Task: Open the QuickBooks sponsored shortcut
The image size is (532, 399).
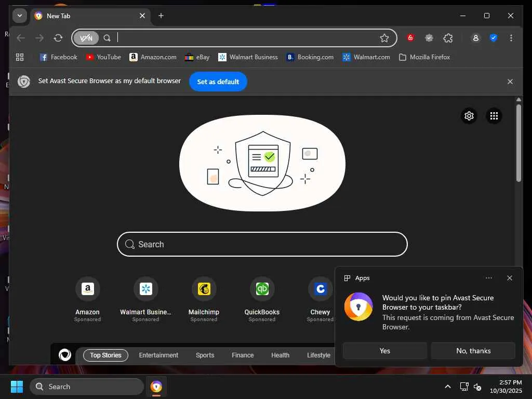Action: [262, 299]
